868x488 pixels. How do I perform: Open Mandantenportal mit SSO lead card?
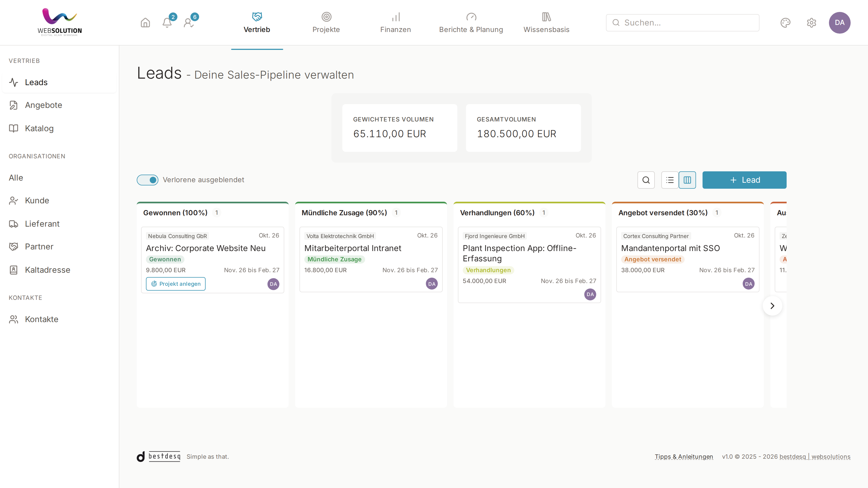pos(687,259)
